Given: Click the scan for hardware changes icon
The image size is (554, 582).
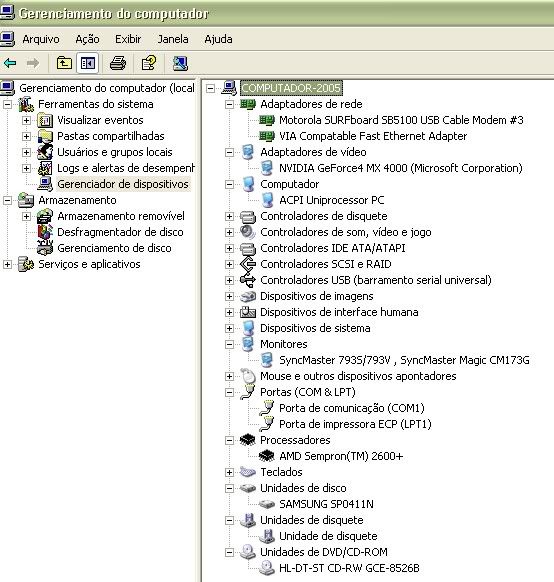Looking at the screenshot, I should [x=180, y=63].
